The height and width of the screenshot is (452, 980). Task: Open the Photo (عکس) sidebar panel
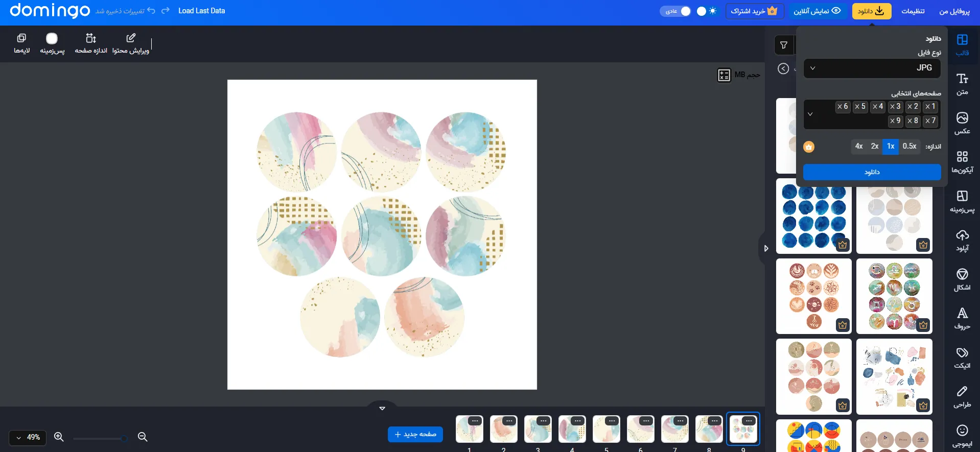[962, 123]
